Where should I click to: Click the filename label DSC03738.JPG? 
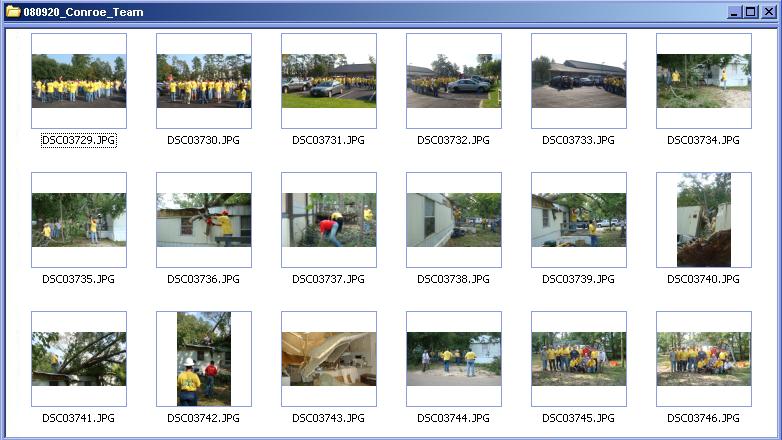[x=453, y=279]
